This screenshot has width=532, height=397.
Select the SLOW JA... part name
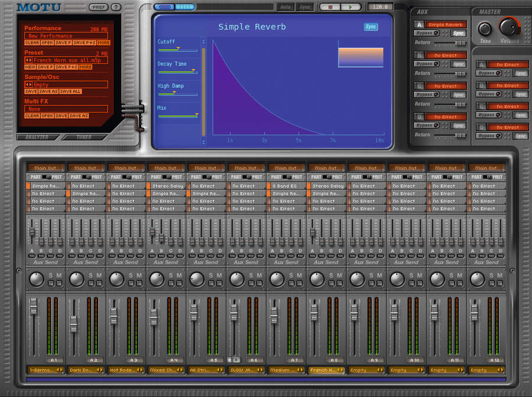tap(242, 370)
